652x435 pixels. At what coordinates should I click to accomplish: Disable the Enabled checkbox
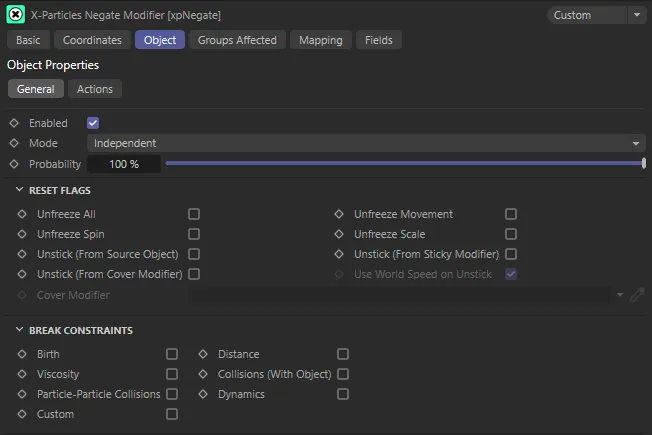(93, 123)
